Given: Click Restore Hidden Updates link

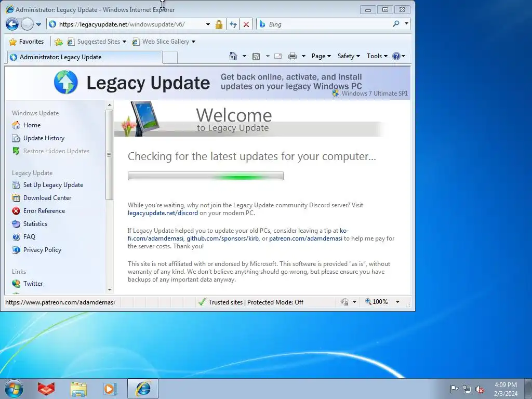Looking at the screenshot, I should 56,151.
